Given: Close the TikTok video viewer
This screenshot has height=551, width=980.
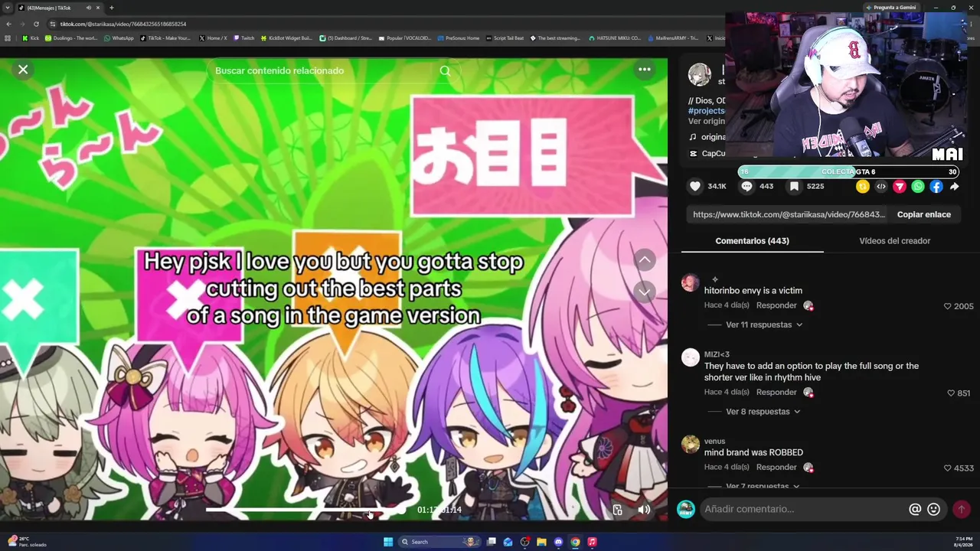Looking at the screenshot, I should [23, 70].
